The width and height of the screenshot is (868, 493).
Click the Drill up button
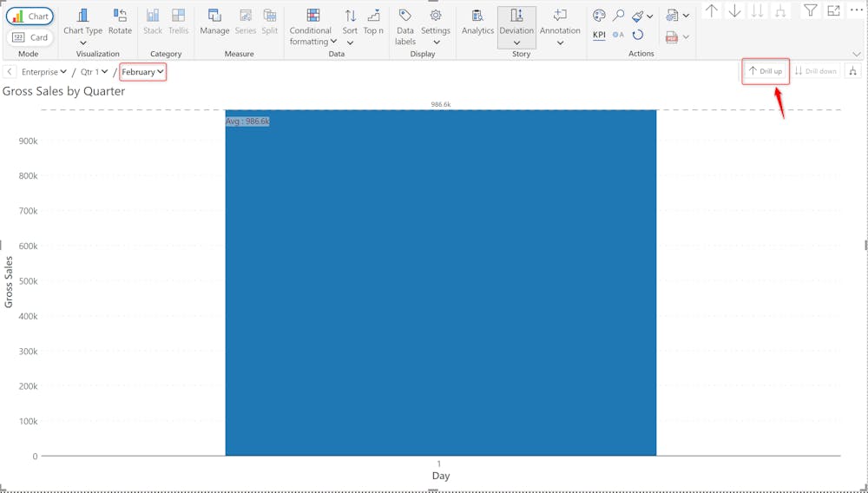tap(766, 71)
